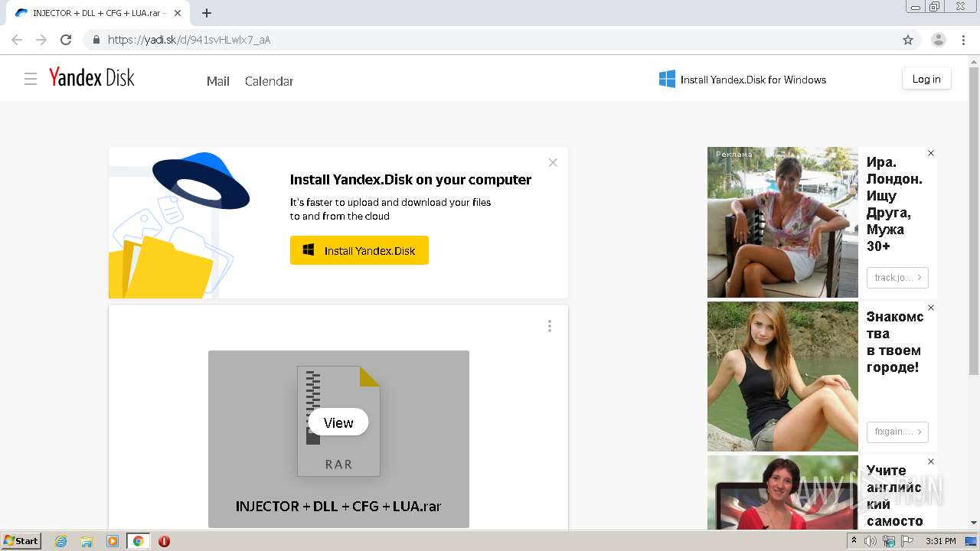Click the Log in button
980x551 pixels.
(x=926, y=79)
